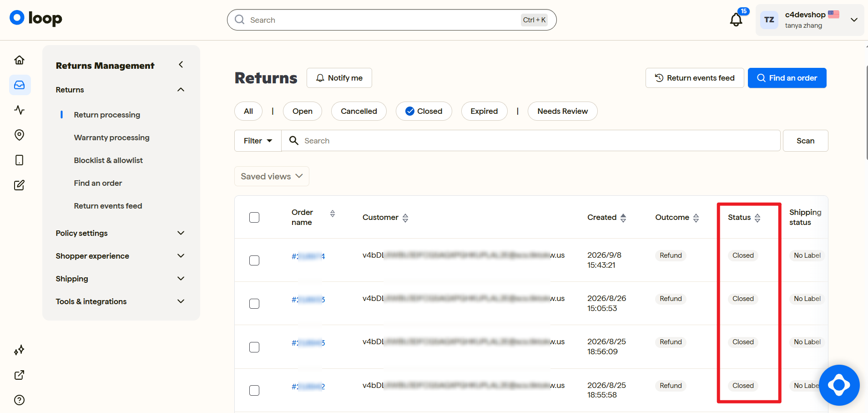Collapse the Returns Management panel
This screenshot has width=868, height=413.
[x=181, y=65]
